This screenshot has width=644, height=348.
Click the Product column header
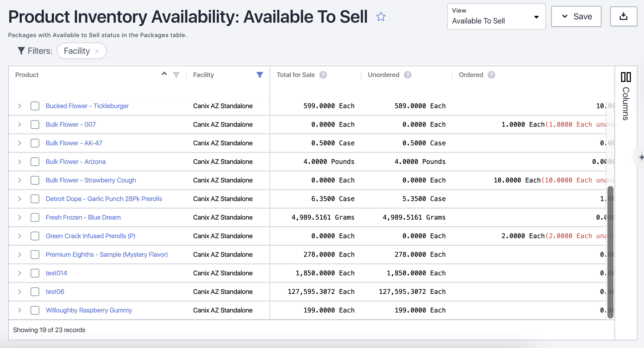27,75
